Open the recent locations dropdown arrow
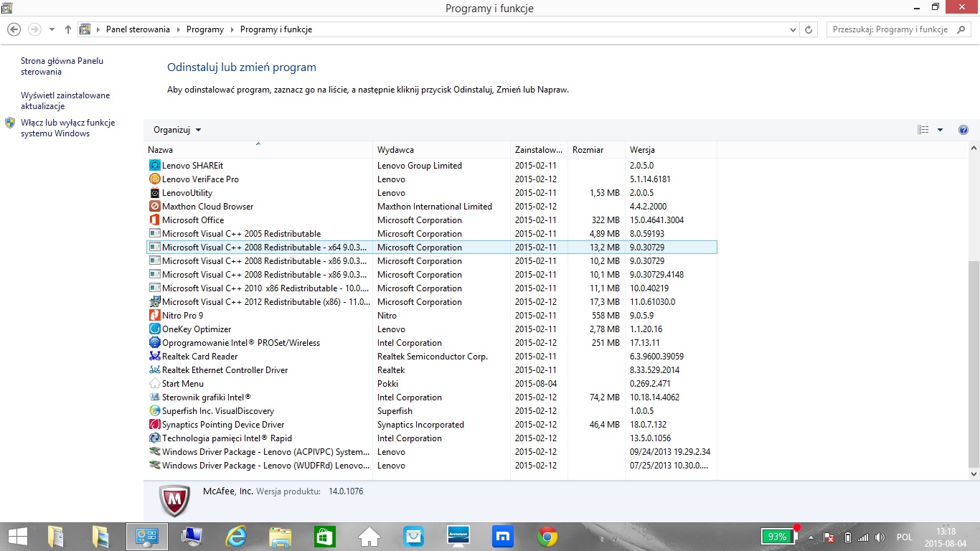Viewport: 980px width, 551px height. coord(52,29)
